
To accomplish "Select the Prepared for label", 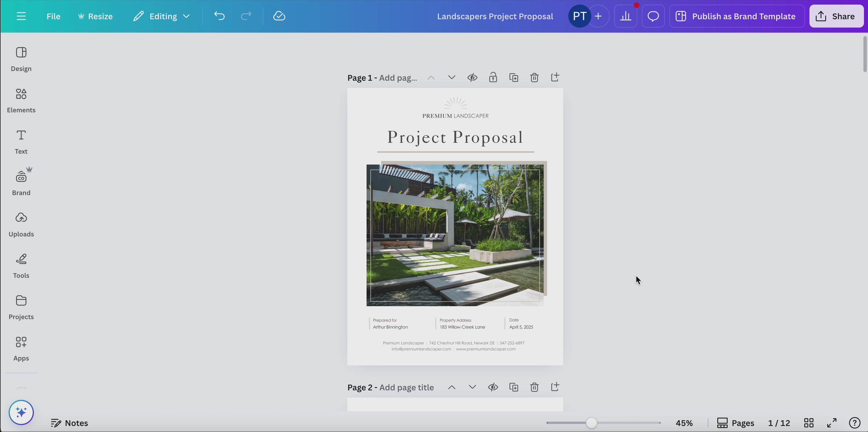I will pos(385,320).
